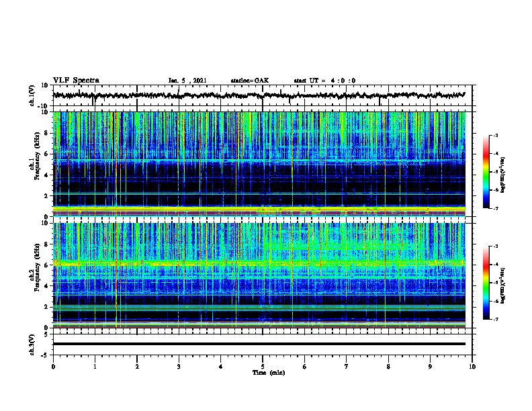Click tick label '2' on the Time axis

pos(137,367)
